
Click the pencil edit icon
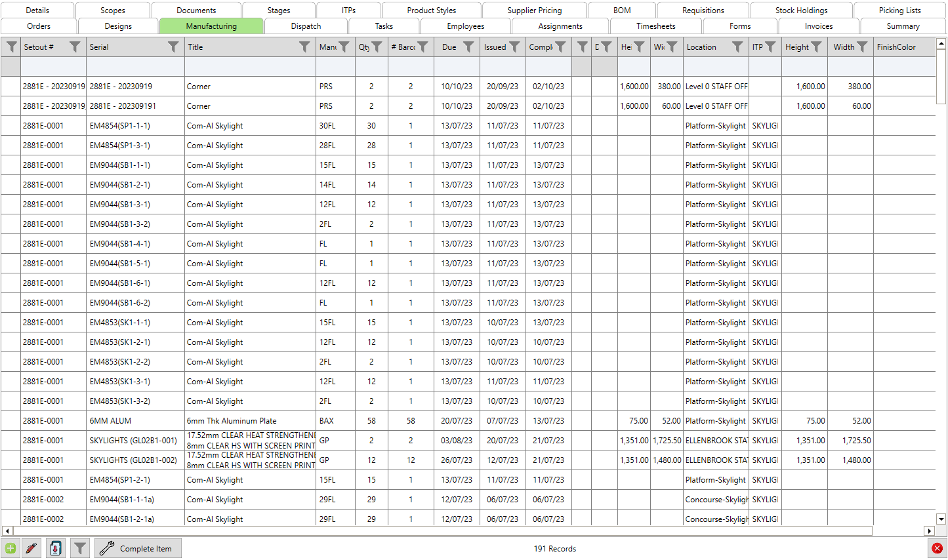point(31,548)
